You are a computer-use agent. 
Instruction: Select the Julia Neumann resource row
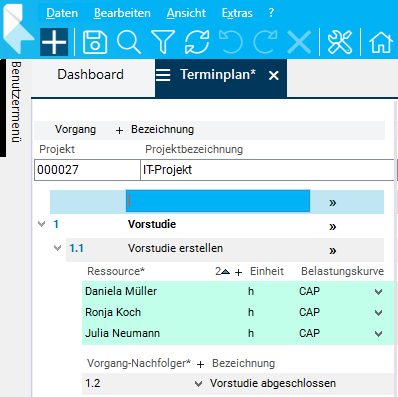[x=238, y=333]
